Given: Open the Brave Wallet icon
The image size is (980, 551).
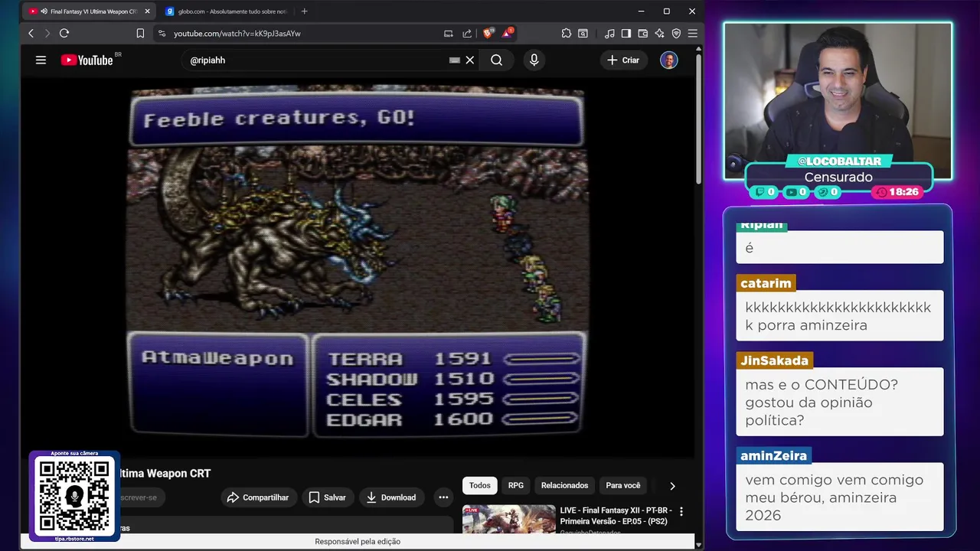Looking at the screenshot, I should (643, 33).
